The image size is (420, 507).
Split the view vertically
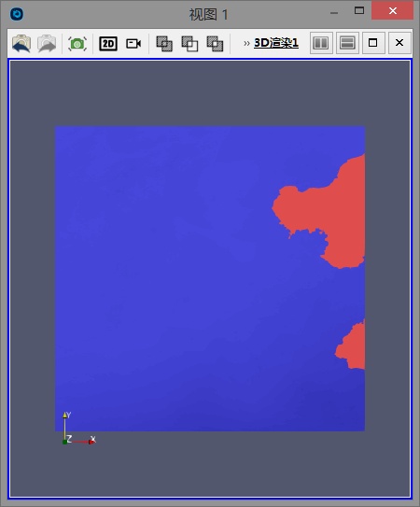coord(347,43)
